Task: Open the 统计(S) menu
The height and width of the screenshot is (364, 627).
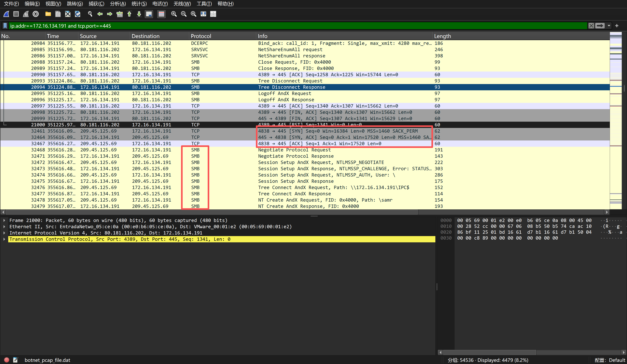Action: click(139, 4)
